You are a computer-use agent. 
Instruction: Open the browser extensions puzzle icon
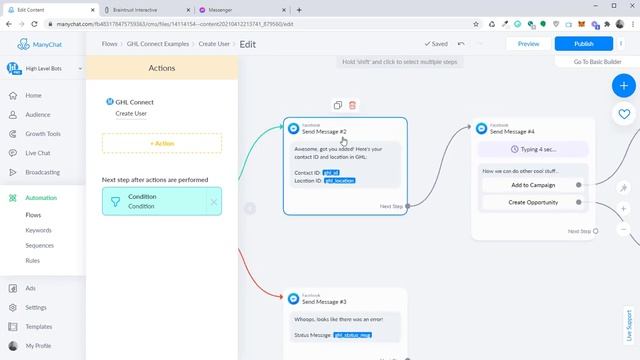[x=607, y=24]
